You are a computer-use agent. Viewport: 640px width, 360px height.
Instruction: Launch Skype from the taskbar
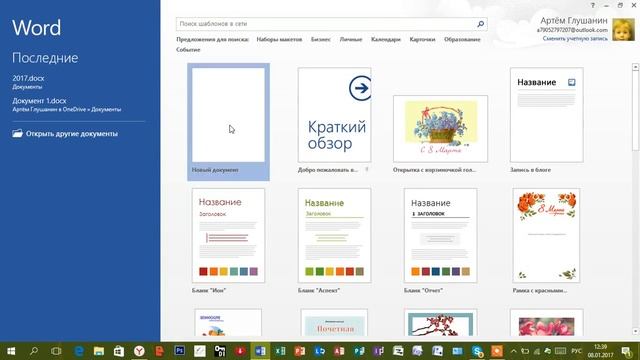click(x=477, y=351)
